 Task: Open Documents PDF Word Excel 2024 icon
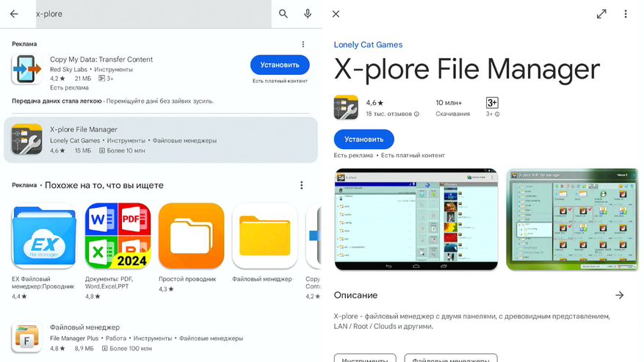[118, 236]
